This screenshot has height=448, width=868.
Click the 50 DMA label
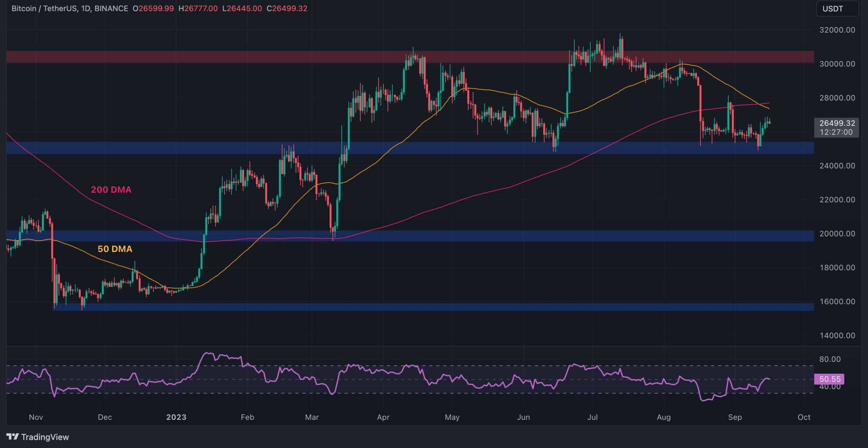(115, 249)
